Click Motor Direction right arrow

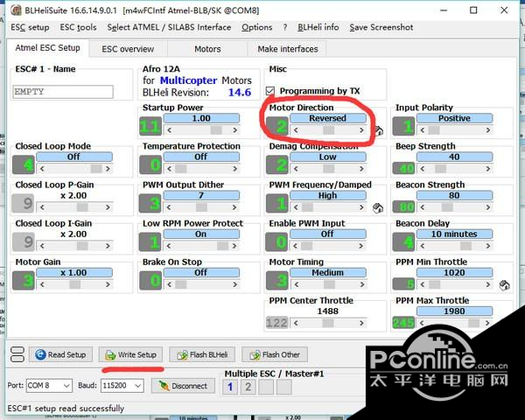pos(361,130)
